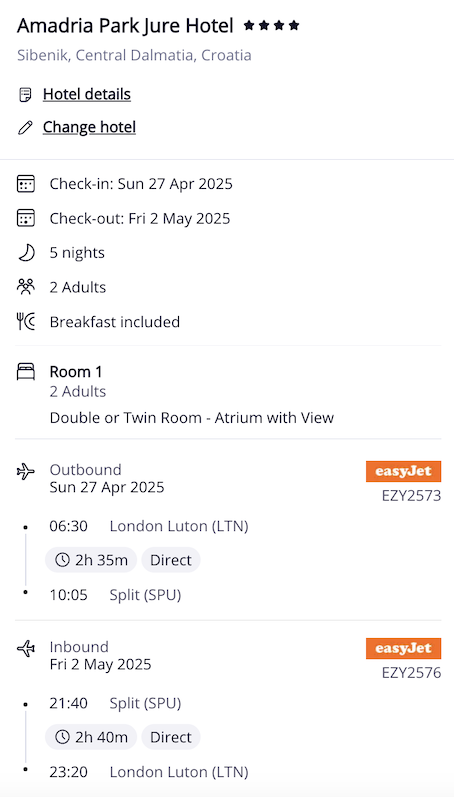The image size is (454, 797).
Task: Click the check-in calendar icon
Action: 26,183
